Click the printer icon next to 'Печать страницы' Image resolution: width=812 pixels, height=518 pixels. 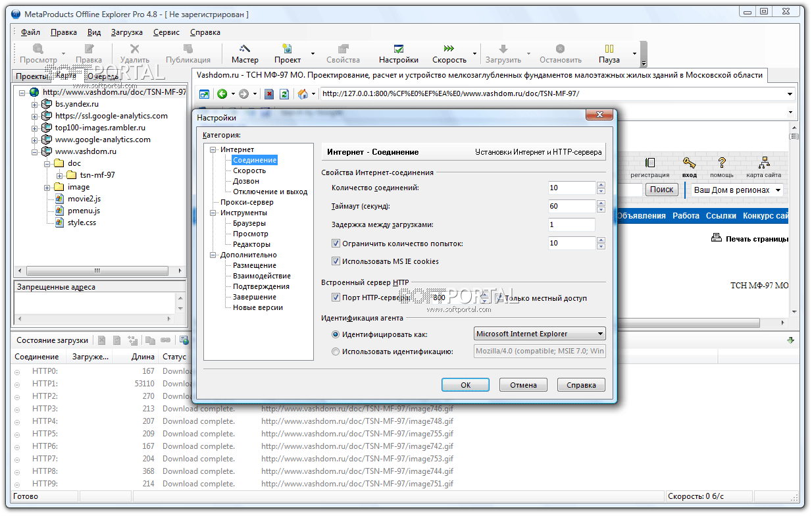pyautogui.click(x=717, y=238)
